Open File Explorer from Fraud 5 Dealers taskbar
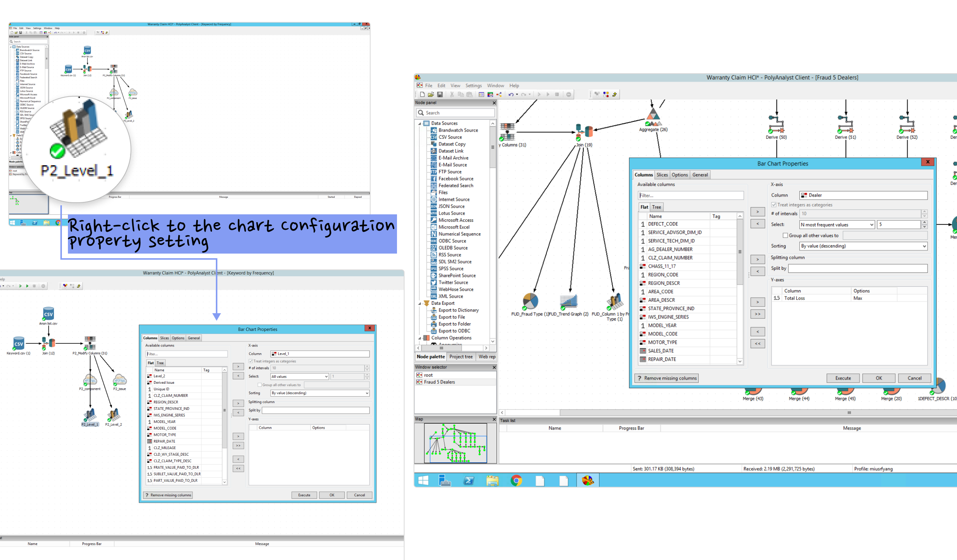 (x=492, y=480)
